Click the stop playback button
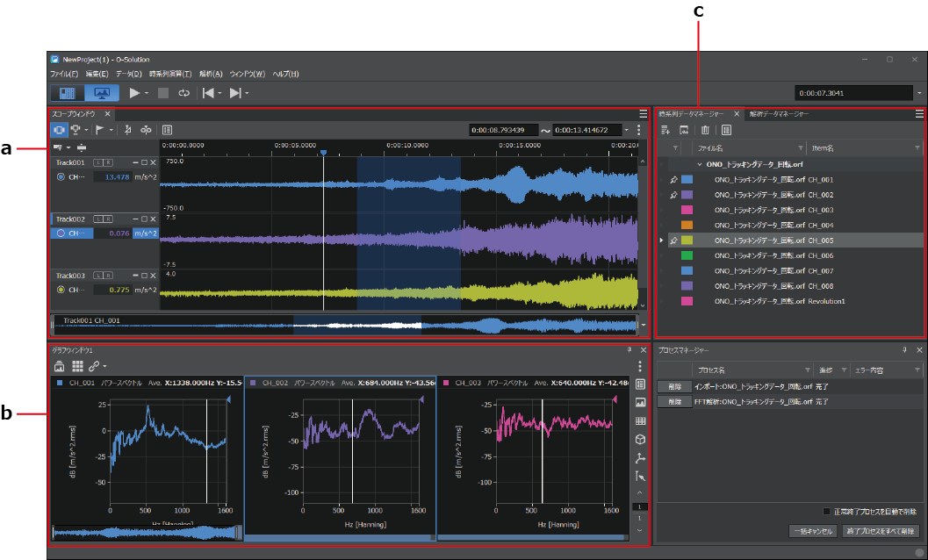The height and width of the screenshot is (560, 928). [x=163, y=92]
